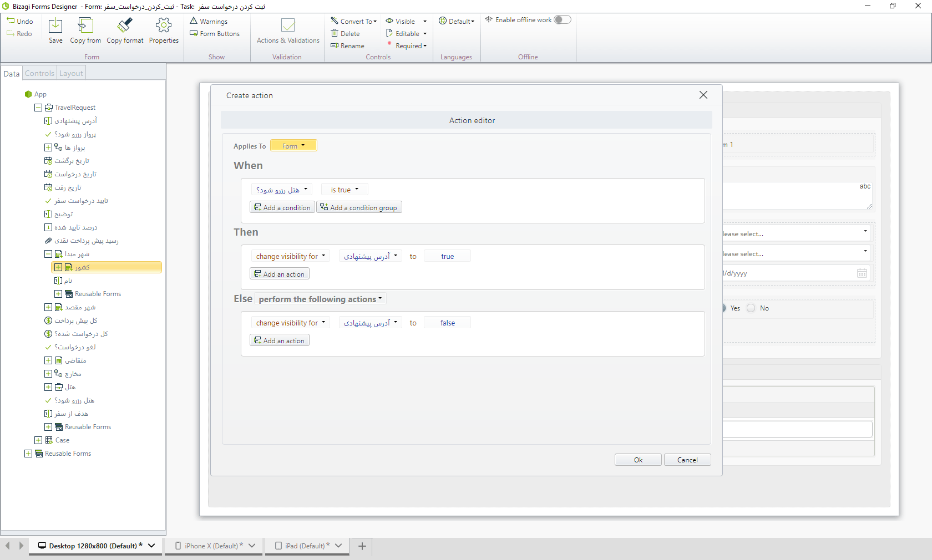Screen dimensions: 932x560
Task: Click the Add a condition icon button
Action: point(282,207)
